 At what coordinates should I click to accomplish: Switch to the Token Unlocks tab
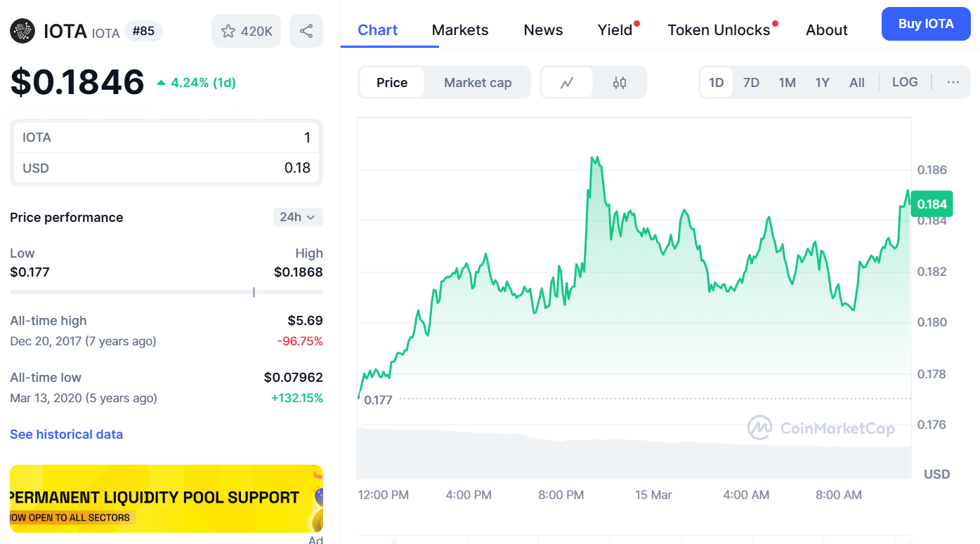point(719,30)
